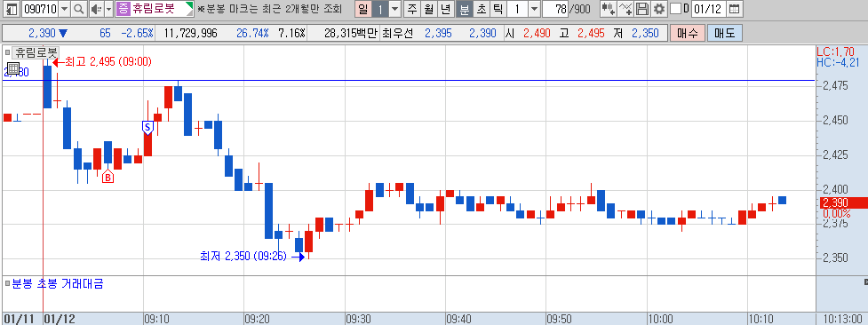Open dropdown beside daily interval 1
This screenshot has height=325, width=868.
tap(394, 8)
